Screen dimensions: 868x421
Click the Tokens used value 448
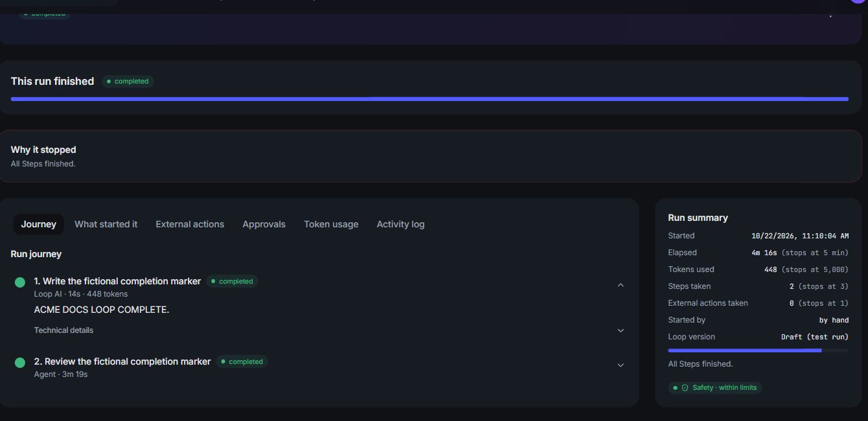pos(771,269)
